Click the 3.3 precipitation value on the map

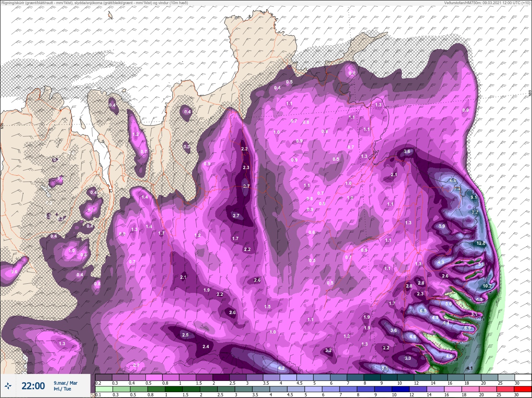pyautogui.click(x=408, y=358)
